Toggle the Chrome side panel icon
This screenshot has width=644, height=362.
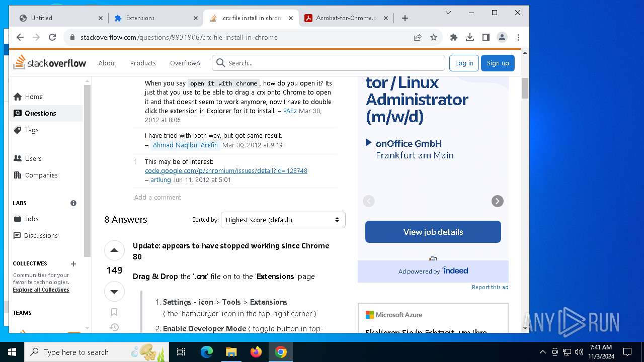pos(486,37)
